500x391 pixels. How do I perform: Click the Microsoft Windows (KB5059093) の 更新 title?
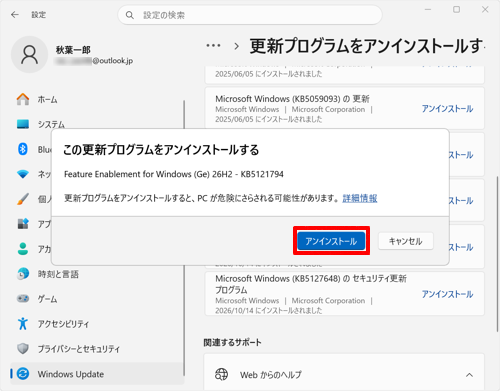292,99
